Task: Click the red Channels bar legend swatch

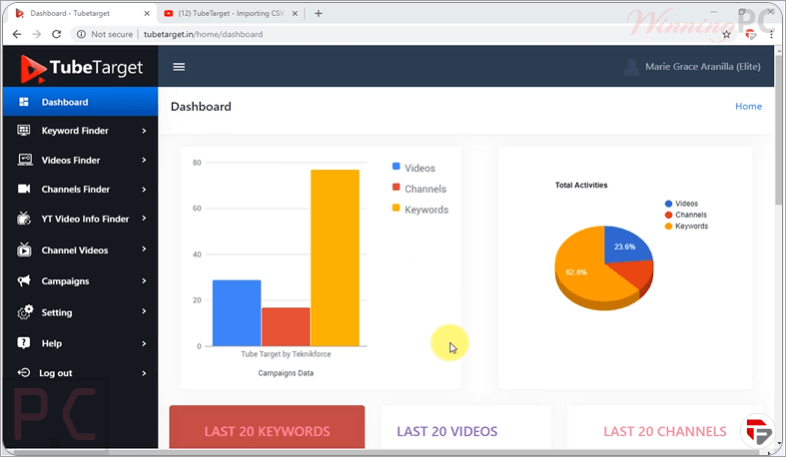Action: tap(396, 187)
